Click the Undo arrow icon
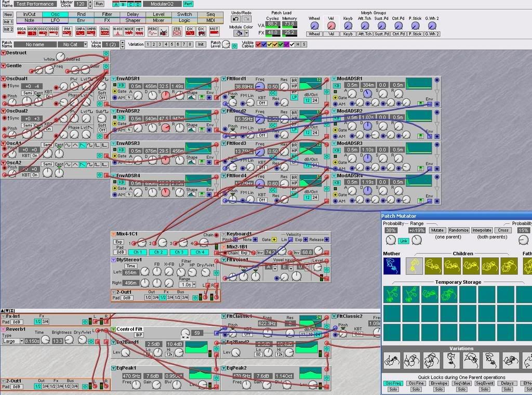532x395 pixels. click(236, 19)
